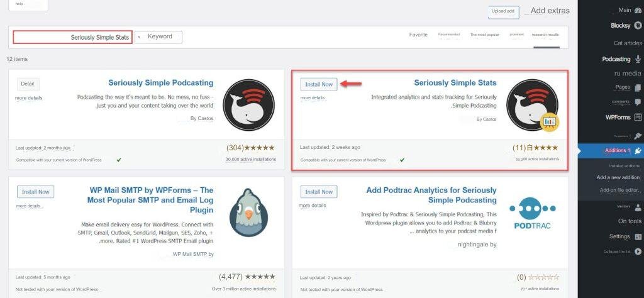Install Add Podtrac Analytics plugin
Viewport: 644px width, 298px height.
pyautogui.click(x=319, y=192)
